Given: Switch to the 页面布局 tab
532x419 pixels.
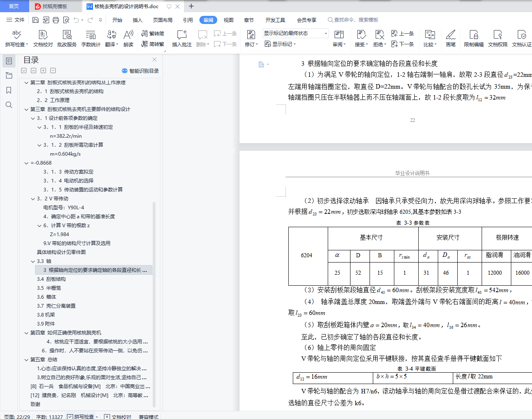Looking at the screenshot, I should click(x=162, y=20).
